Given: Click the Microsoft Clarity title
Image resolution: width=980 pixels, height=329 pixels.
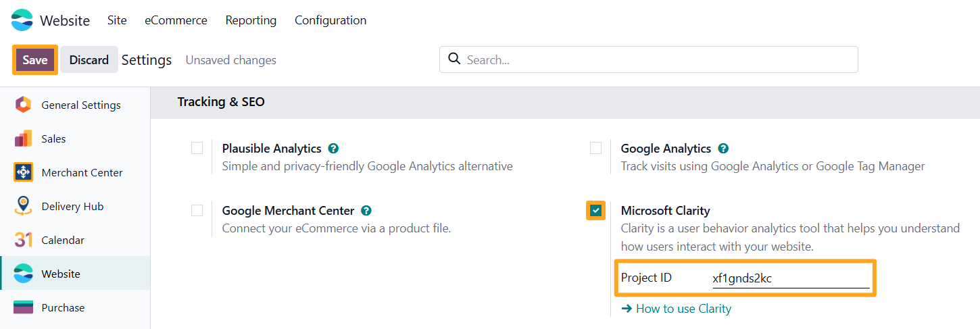Looking at the screenshot, I should 666,211.
